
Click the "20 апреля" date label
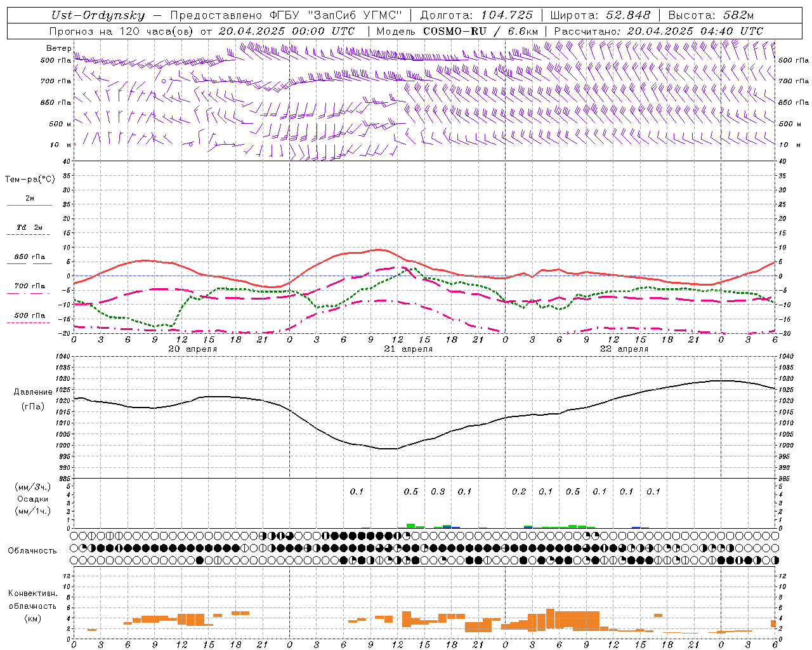(192, 349)
